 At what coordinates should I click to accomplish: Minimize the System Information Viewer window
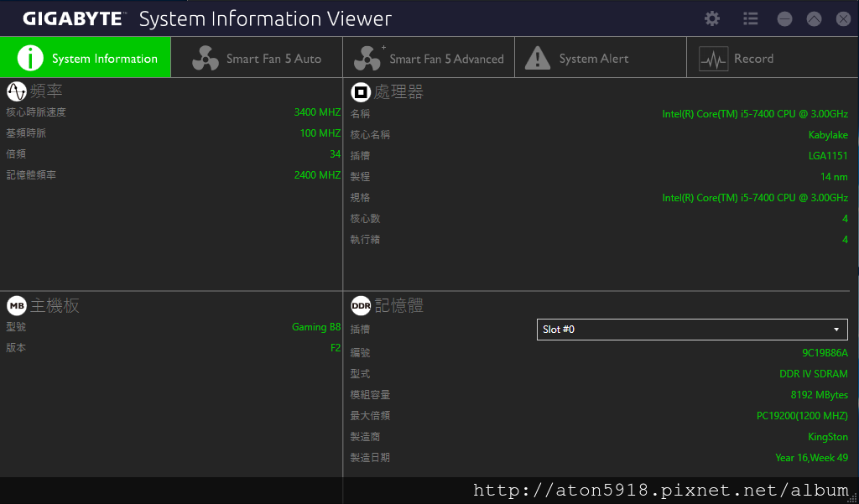(x=784, y=19)
